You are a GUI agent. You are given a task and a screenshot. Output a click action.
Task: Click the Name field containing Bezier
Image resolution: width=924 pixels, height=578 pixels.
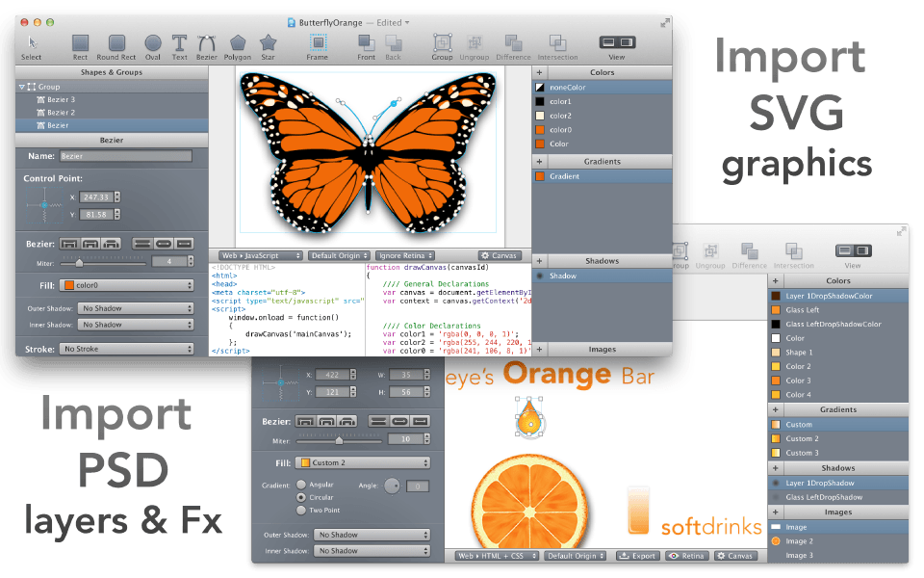pos(125,156)
